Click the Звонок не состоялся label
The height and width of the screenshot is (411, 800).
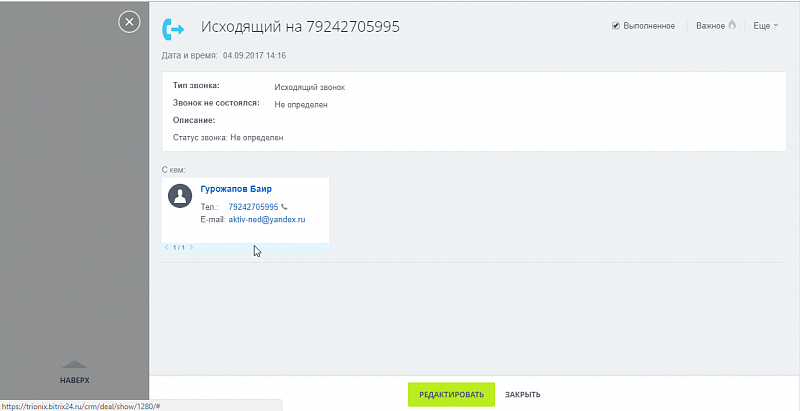216,103
